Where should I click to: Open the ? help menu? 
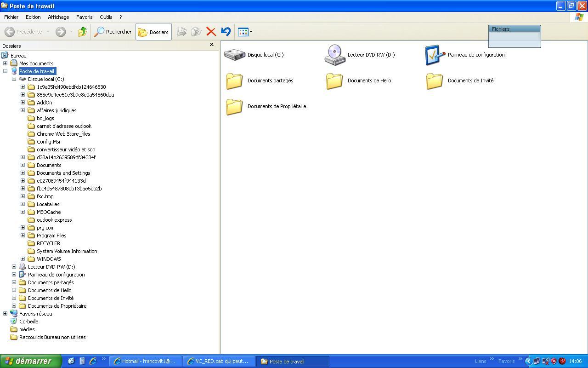click(121, 17)
